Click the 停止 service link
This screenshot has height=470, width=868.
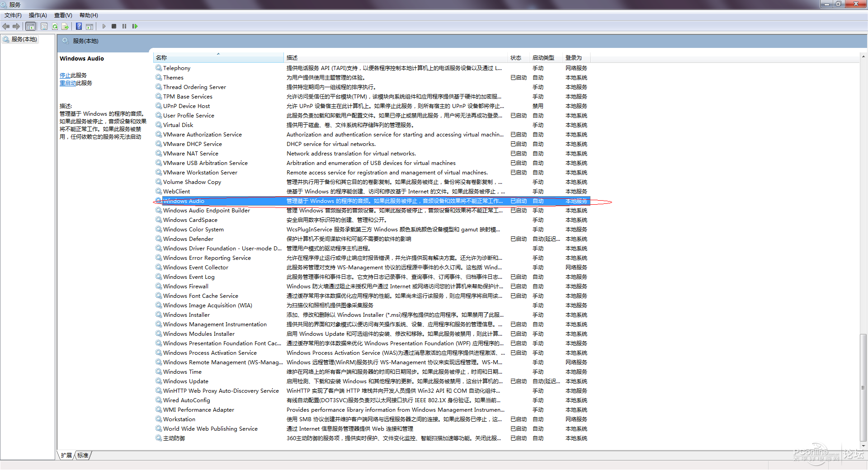65,75
